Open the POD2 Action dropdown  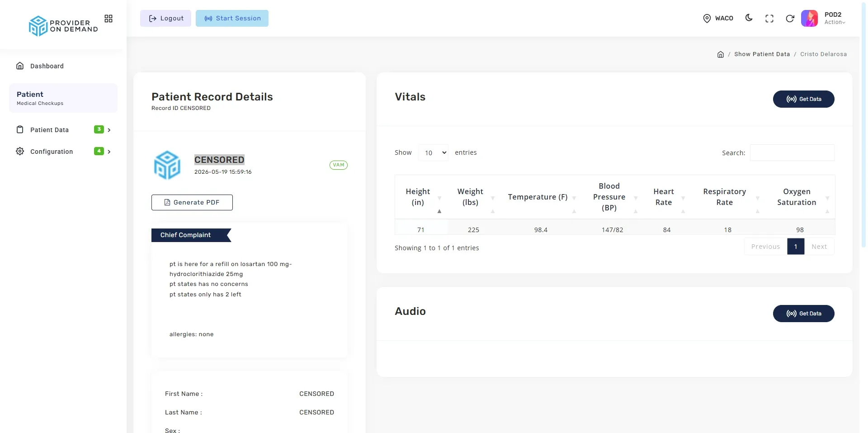click(835, 22)
